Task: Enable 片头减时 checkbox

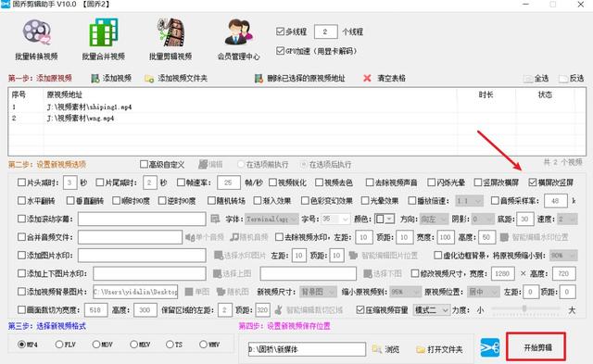Action: click(x=21, y=182)
